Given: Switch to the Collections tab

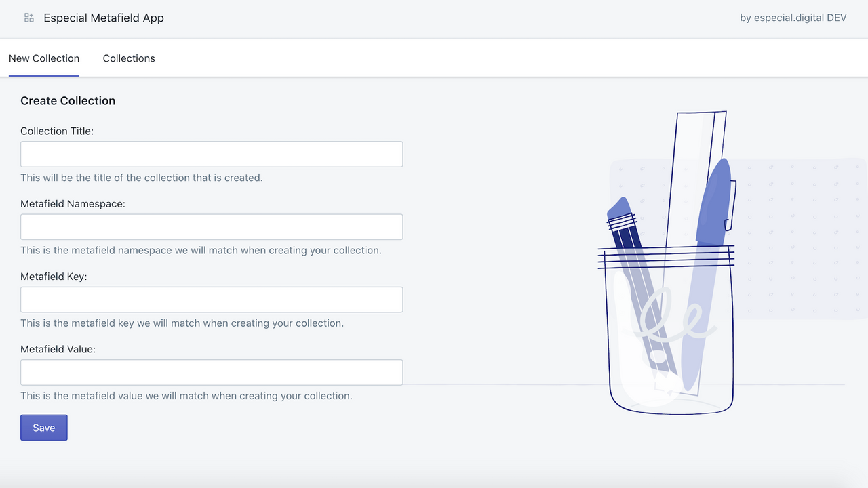Looking at the screenshot, I should pos(129,58).
